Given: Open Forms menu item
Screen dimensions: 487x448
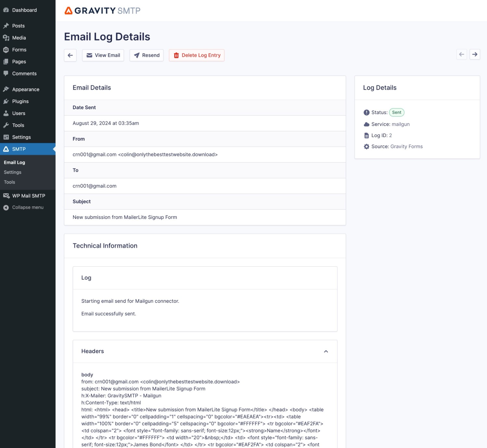Looking at the screenshot, I should click(x=28, y=50).
